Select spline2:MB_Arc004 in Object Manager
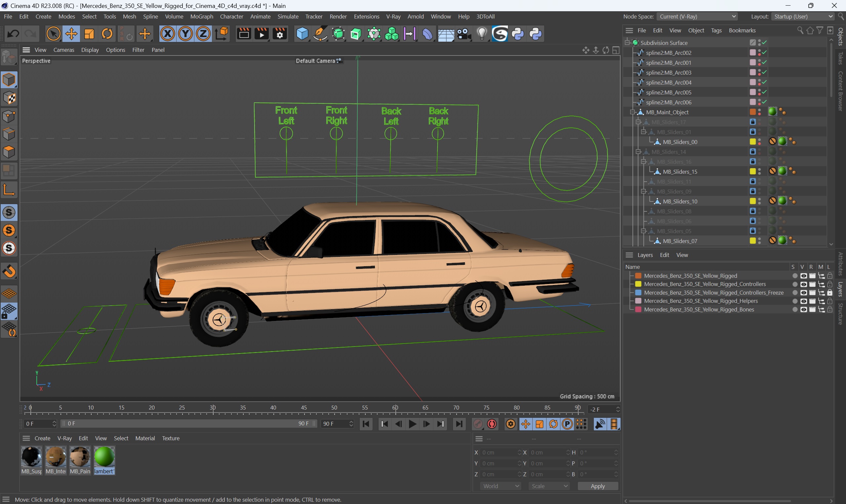This screenshot has width=846, height=504. point(668,83)
